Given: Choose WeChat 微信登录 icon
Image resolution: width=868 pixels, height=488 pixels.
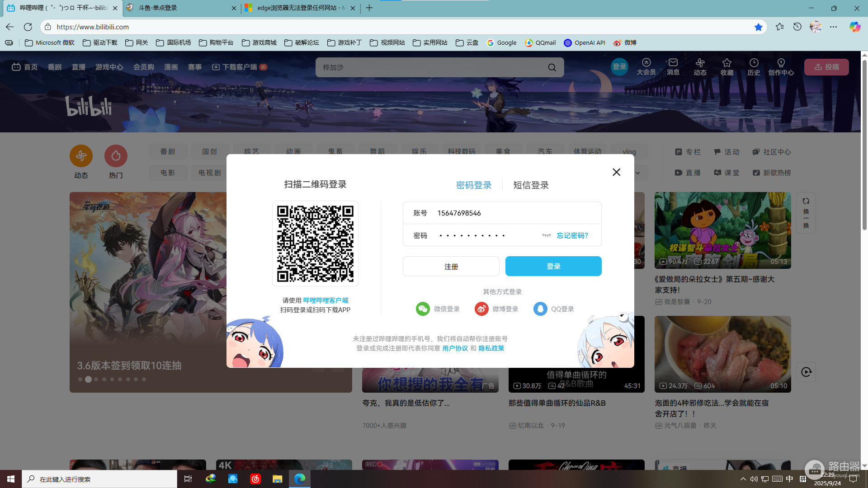Looking at the screenshot, I should pyautogui.click(x=423, y=309).
